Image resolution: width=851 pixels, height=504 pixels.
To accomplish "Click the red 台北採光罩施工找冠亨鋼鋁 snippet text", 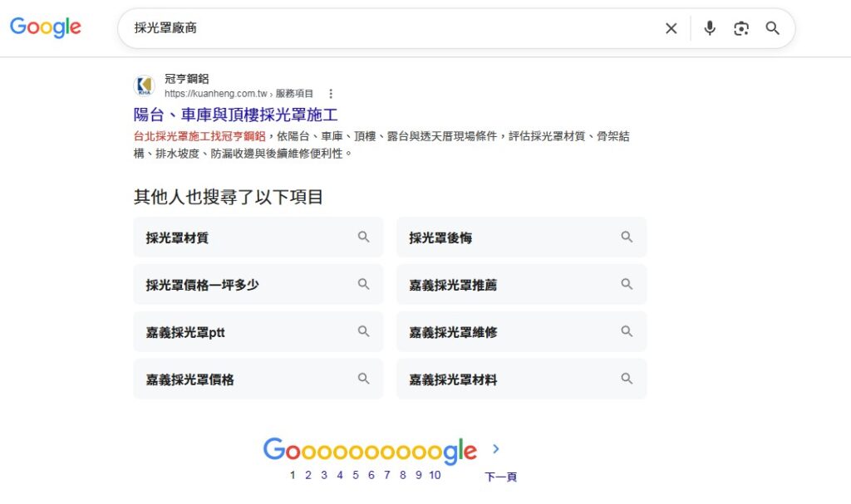I will [199, 136].
